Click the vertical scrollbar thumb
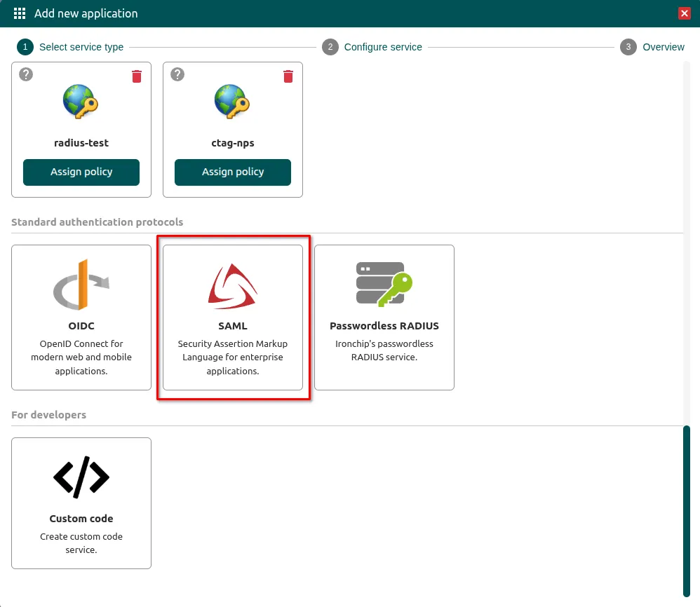Screen dimensions: 700x607 (x=687, y=511)
